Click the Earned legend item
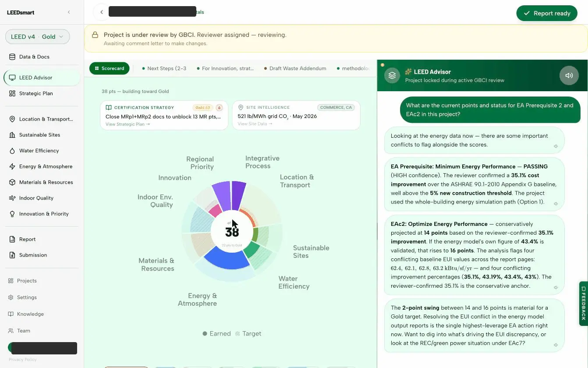 pyautogui.click(x=216, y=334)
